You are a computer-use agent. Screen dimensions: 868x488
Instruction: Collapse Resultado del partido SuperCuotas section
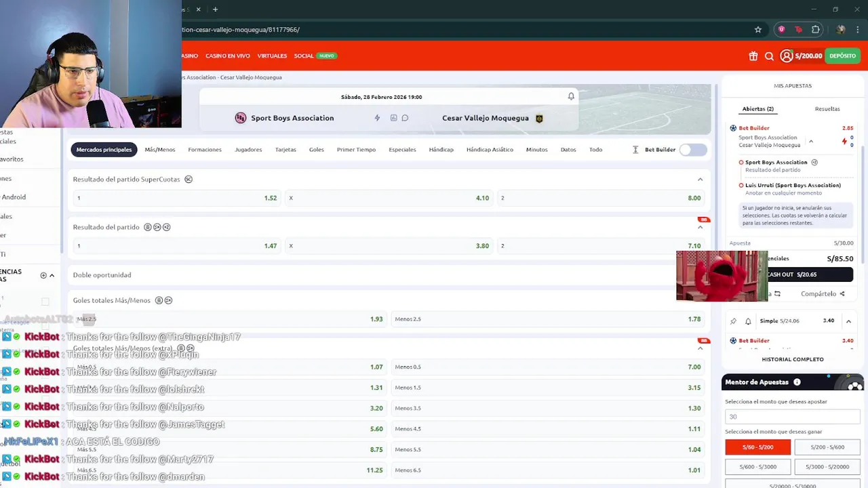pos(701,180)
